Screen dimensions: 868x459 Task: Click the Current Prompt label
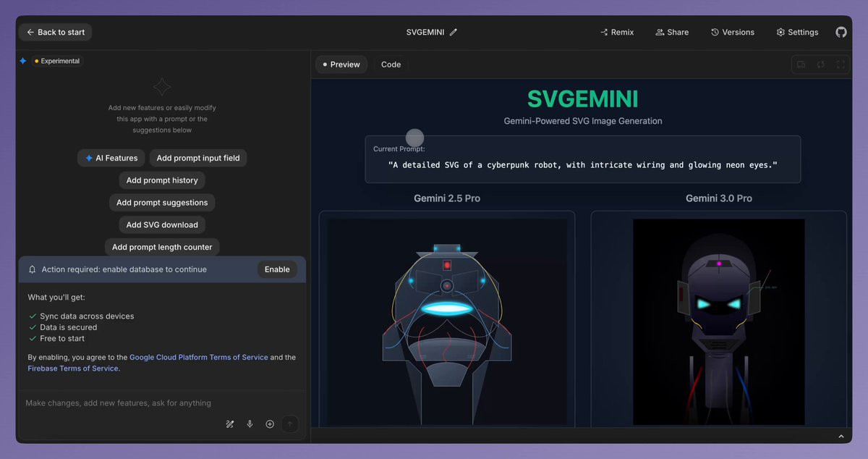[x=399, y=149]
